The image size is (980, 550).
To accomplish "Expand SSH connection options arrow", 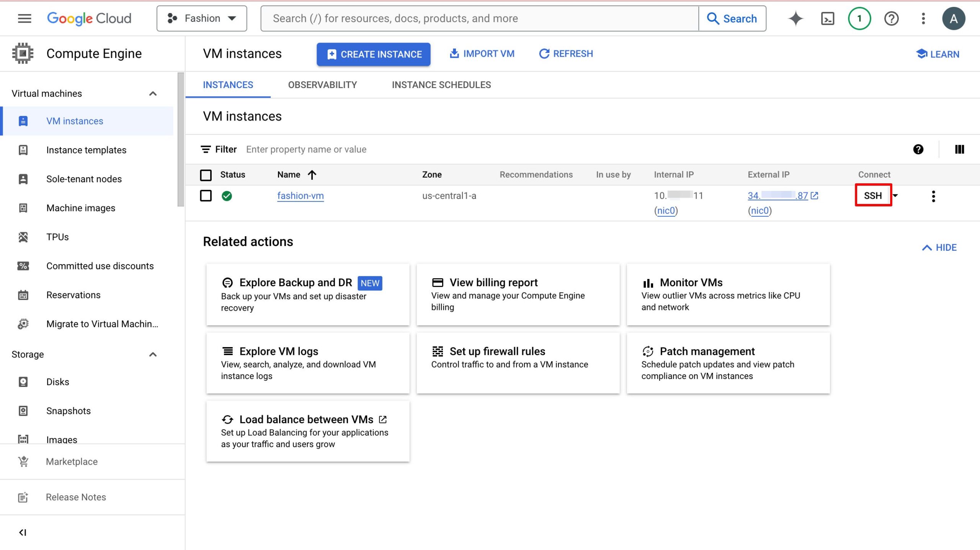I will [x=895, y=196].
